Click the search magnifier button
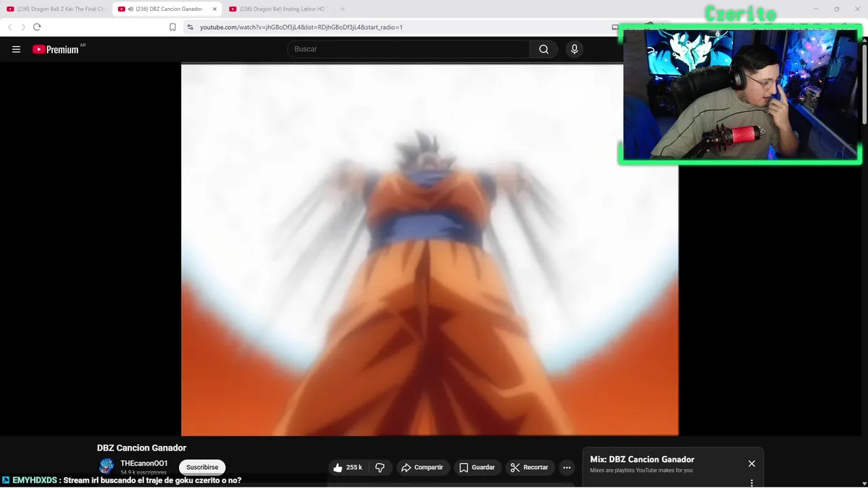 [x=544, y=49]
